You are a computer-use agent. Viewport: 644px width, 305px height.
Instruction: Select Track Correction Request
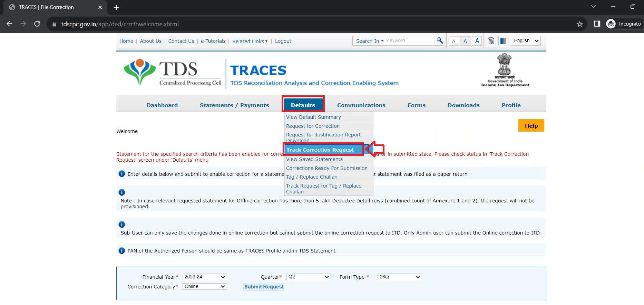point(320,150)
